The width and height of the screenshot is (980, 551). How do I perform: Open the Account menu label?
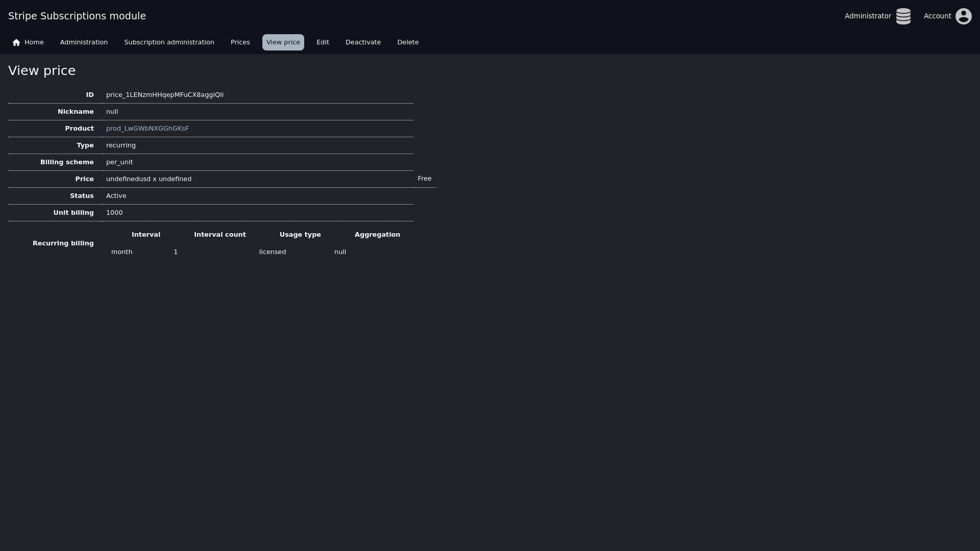click(x=937, y=16)
